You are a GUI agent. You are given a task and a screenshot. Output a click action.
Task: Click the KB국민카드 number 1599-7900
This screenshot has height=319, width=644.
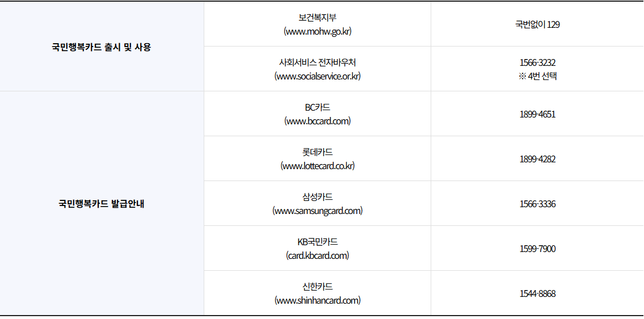(537, 249)
